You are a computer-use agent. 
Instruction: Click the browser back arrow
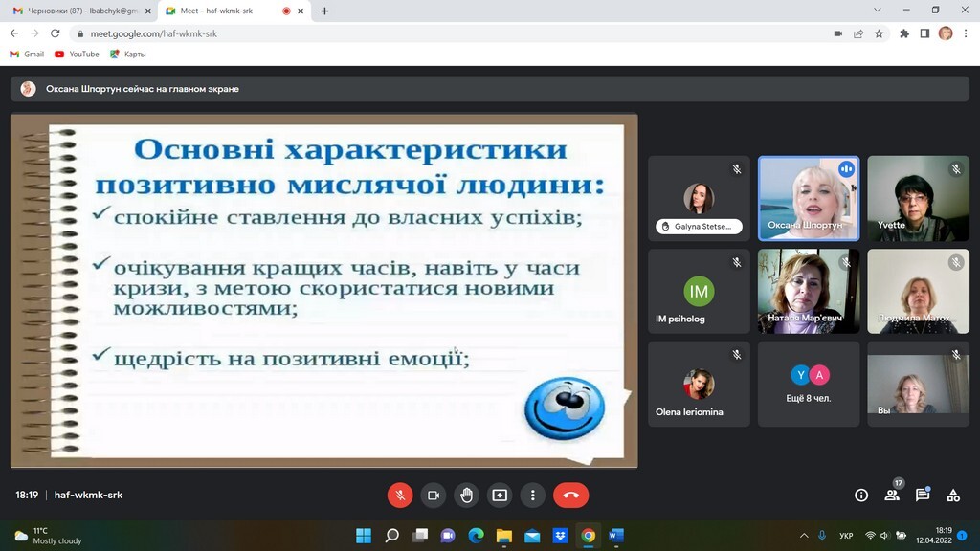pos(14,33)
